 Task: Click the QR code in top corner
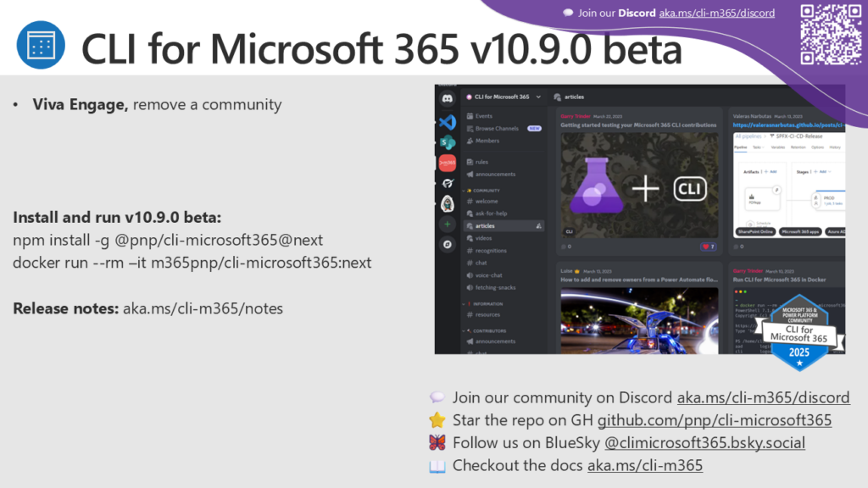pos(831,34)
